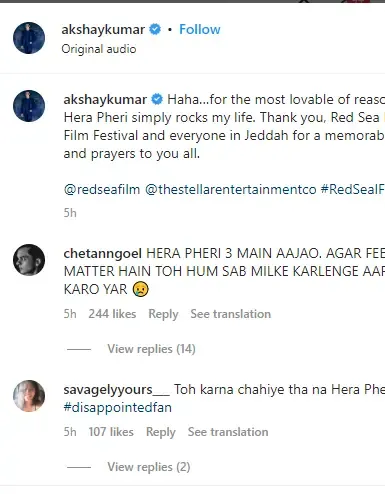Viewport: 385px width, 494px height.
Task: Click the verified badge next to caption username
Action: pyautogui.click(x=157, y=99)
